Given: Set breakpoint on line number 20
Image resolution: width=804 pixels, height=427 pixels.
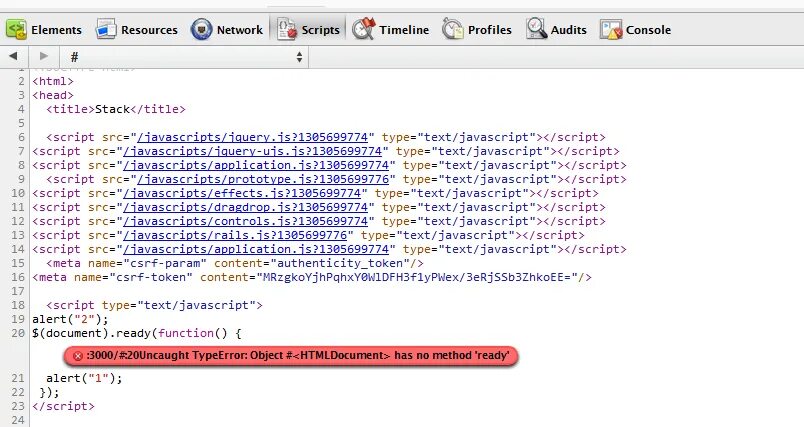Looking at the screenshot, I should point(18,333).
